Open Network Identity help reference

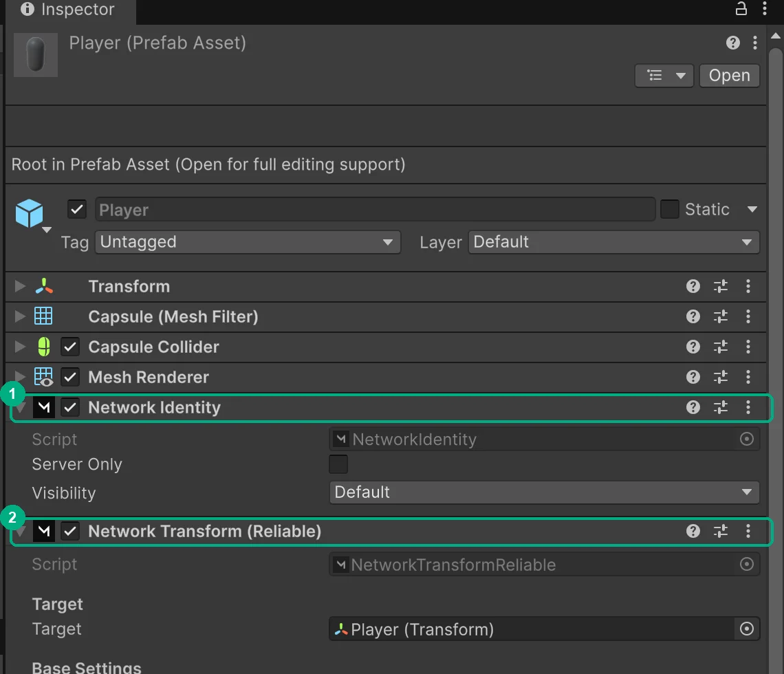[x=693, y=408]
